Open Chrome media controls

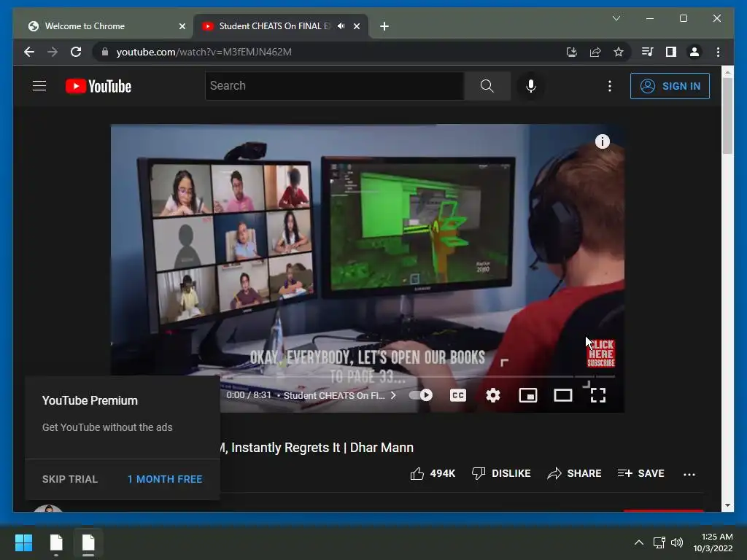[648, 52]
